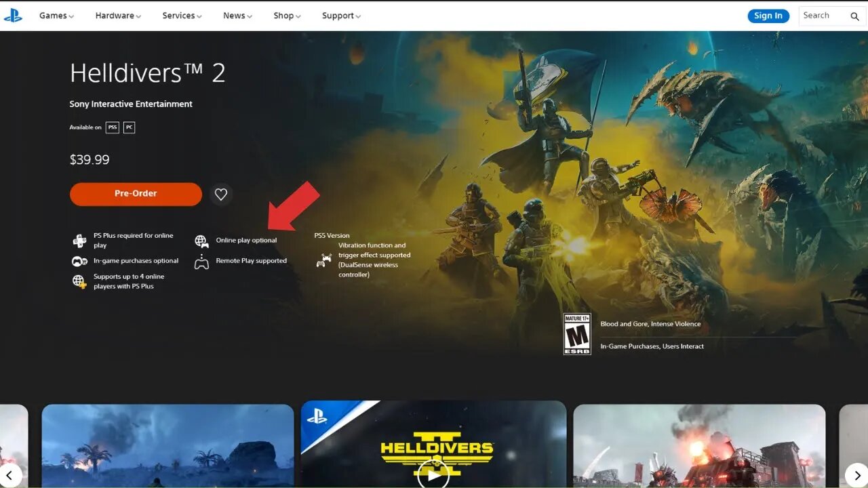Click the PlayStation logo
This screenshot has height=488, width=868.
tap(13, 15)
